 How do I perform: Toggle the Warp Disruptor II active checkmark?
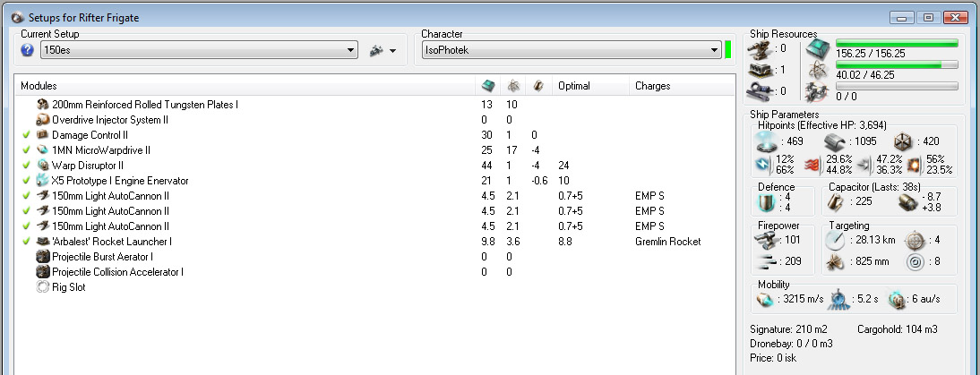(26, 166)
